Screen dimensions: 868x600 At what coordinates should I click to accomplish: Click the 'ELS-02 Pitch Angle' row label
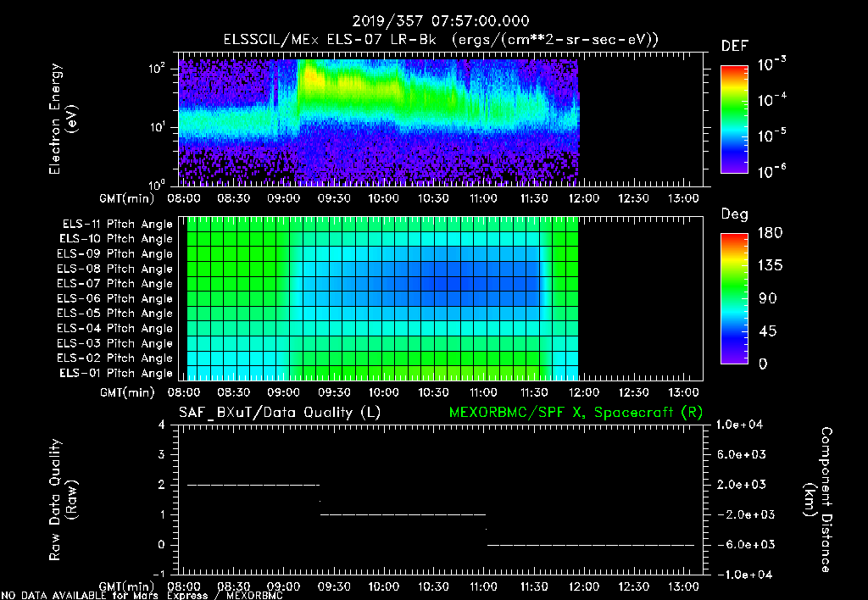click(114, 358)
